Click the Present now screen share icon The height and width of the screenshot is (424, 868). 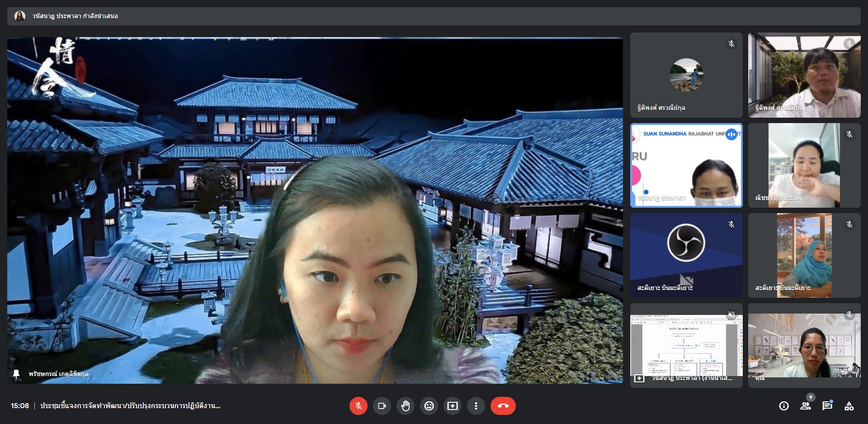(453, 406)
